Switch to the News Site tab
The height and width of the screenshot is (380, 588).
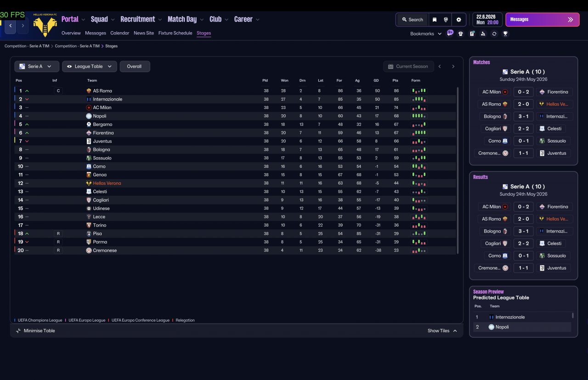[144, 33]
